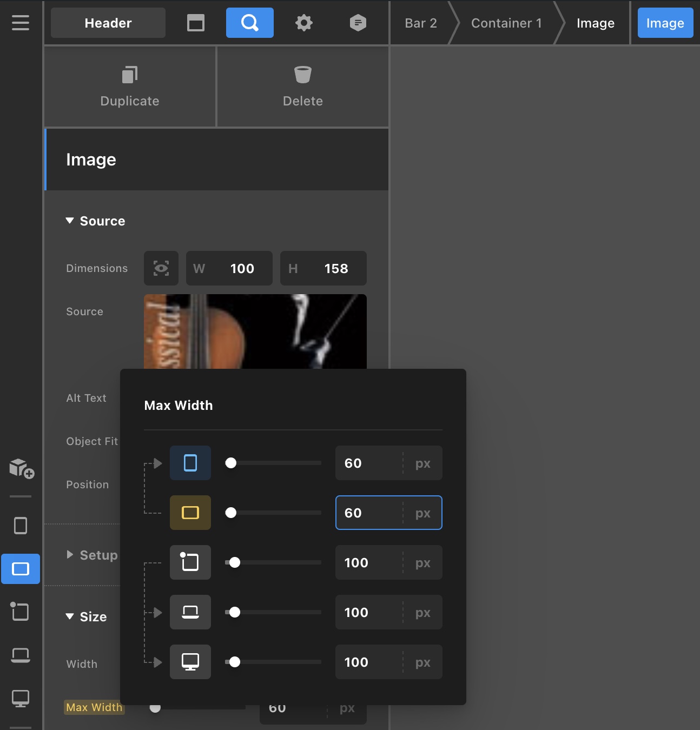The image size is (700, 730).
Task: Toggle the yellow tablet landscape breakpoint in popup
Action: point(190,513)
